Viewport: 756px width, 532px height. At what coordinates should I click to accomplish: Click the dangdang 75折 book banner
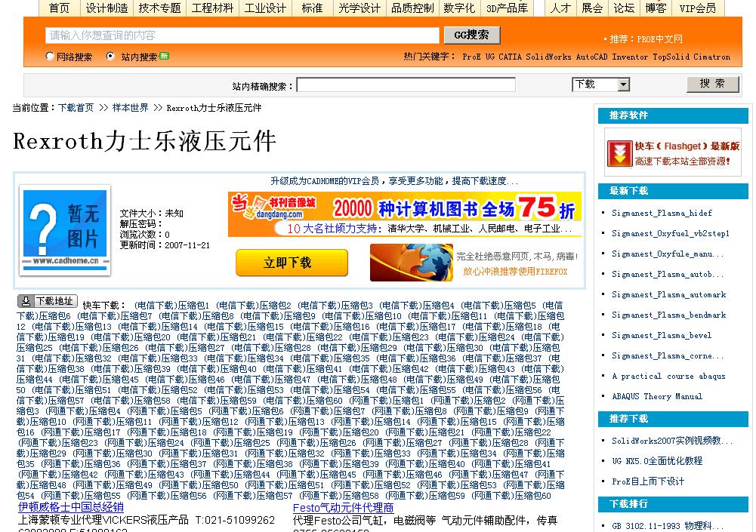[x=405, y=214]
